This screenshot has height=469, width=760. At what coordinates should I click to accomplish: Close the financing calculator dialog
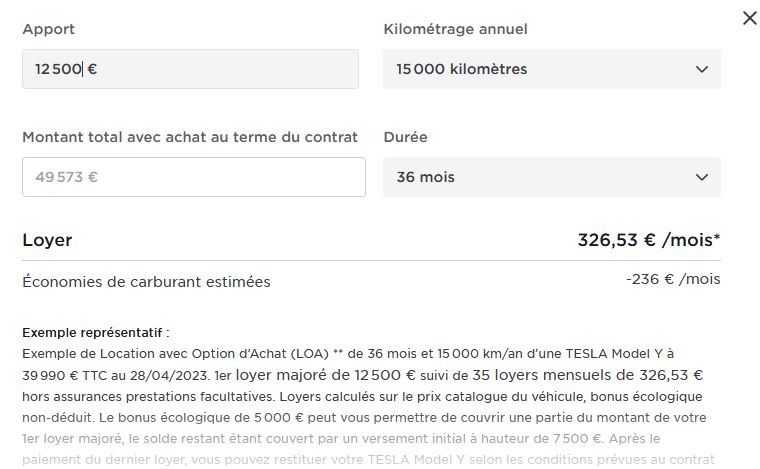click(749, 18)
